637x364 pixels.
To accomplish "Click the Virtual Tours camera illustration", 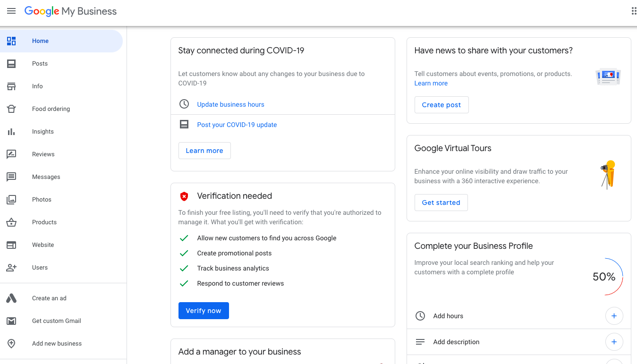I will click(x=608, y=175).
